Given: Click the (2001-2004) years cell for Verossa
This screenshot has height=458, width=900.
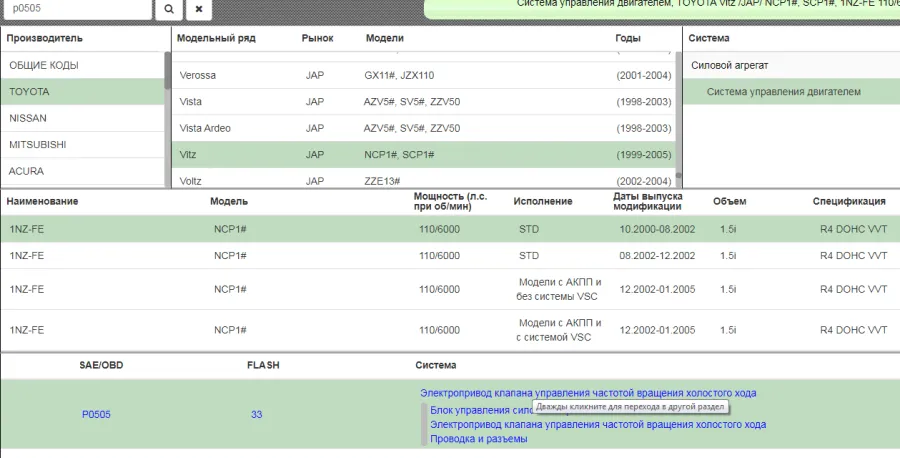Looking at the screenshot, I should 643,75.
